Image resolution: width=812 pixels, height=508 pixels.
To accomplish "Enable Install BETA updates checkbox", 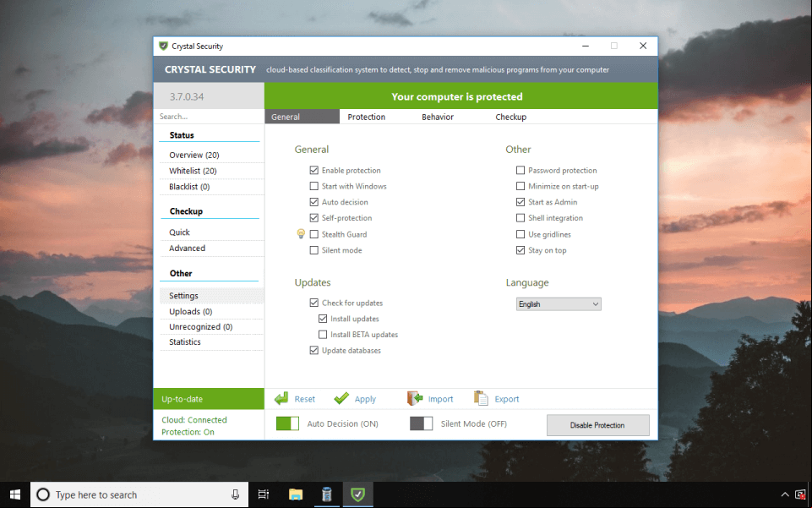I will point(323,335).
